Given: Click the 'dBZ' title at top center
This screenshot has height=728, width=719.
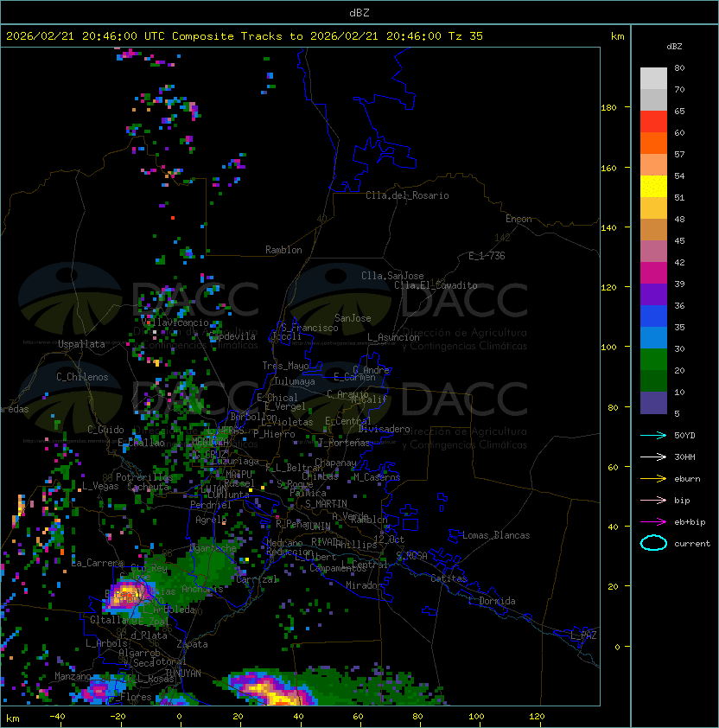Looking at the screenshot, I should [359, 13].
